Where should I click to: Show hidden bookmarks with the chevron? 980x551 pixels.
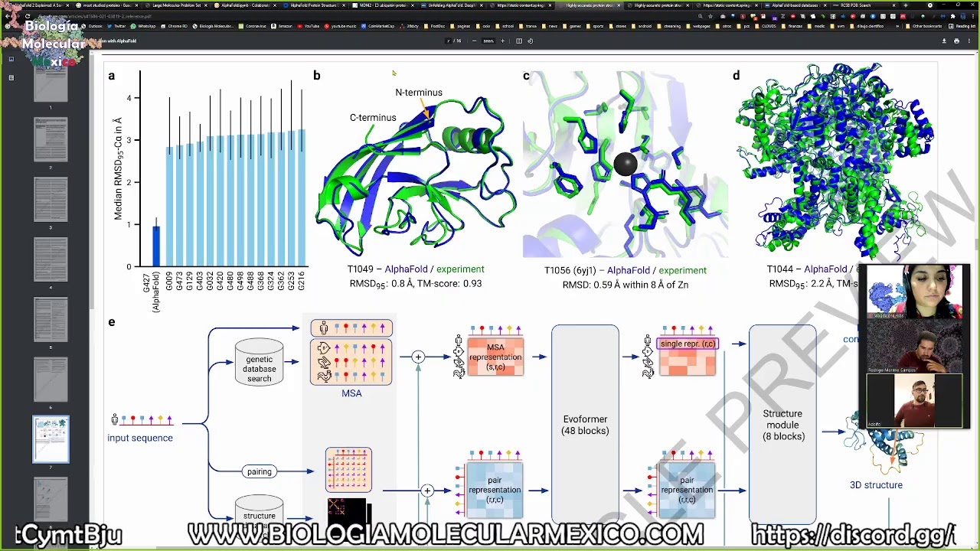click(x=897, y=26)
